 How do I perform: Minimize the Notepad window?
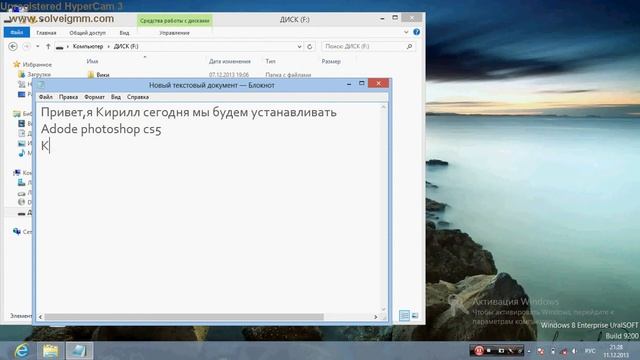tap(349, 84)
